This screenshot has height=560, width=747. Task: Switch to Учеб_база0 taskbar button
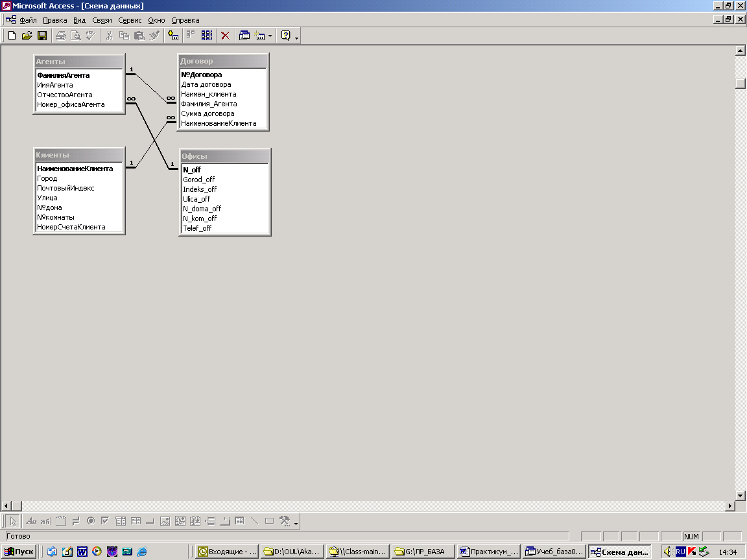pos(554,552)
